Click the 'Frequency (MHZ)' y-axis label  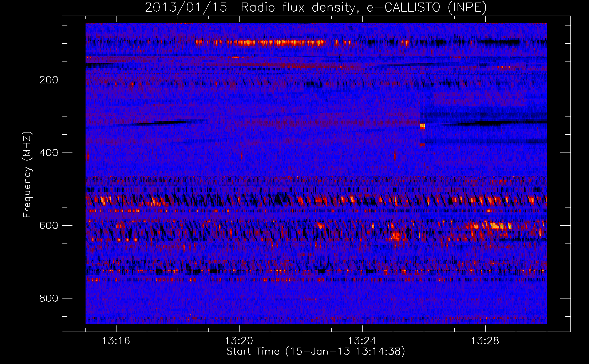[27, 175]
